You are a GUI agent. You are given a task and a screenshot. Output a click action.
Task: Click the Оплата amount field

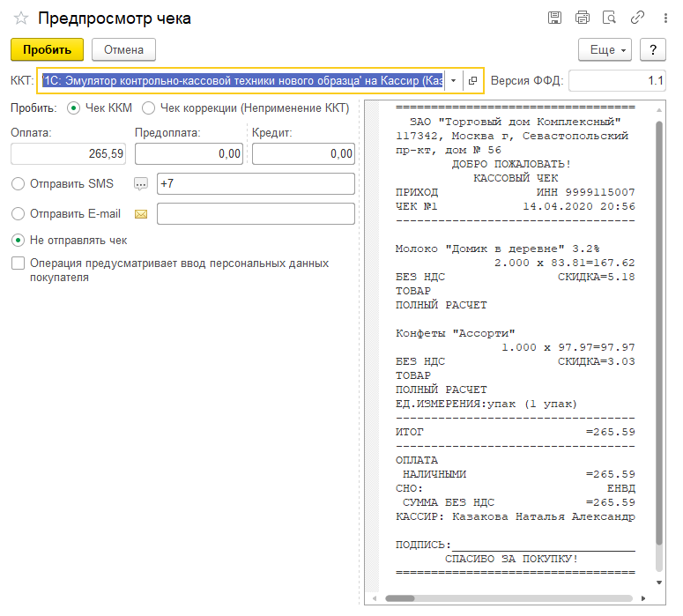[x=69, y=154]
